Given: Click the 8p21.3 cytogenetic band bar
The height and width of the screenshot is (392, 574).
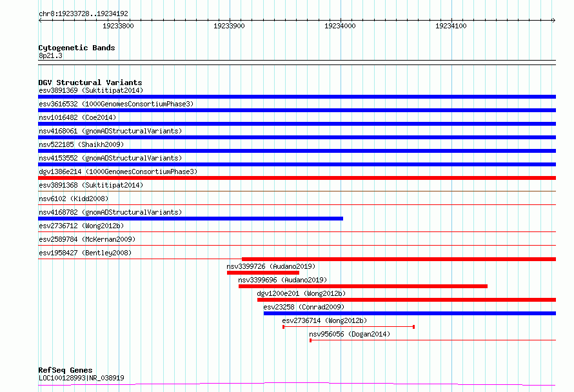Looking at the screenshot, I should coord(297,63).
